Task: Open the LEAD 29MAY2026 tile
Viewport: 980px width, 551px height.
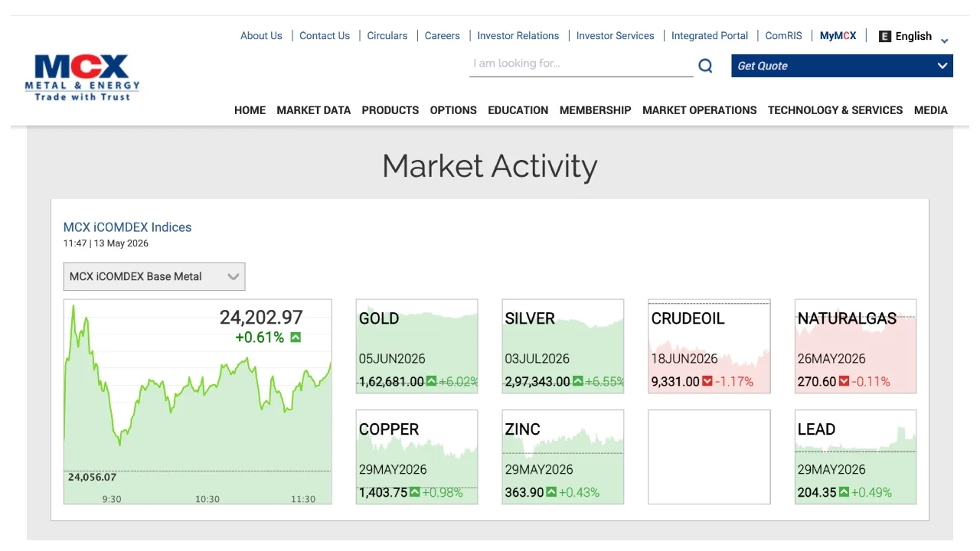Action: pos(855,457)
